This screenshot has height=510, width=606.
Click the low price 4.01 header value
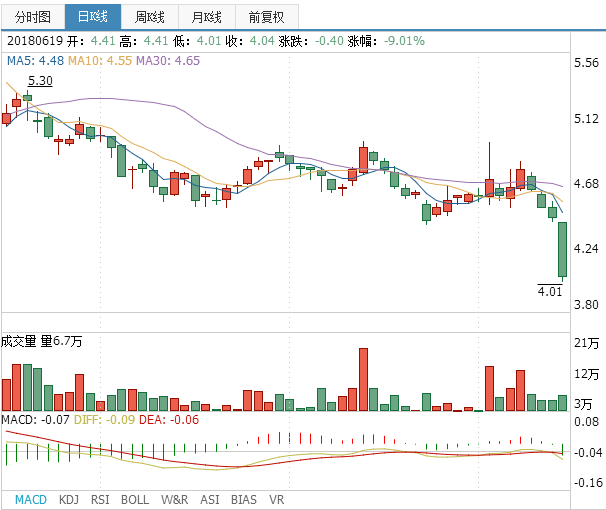(209, 41)
